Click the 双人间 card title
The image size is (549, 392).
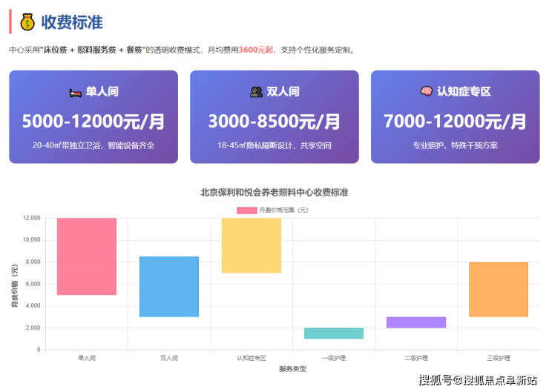coord(283,92)
